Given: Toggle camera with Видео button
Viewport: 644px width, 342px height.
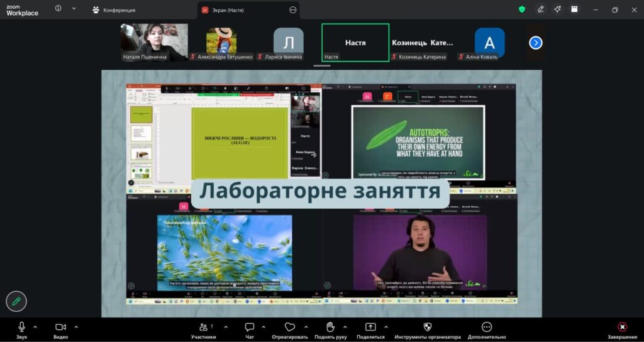Looking at the screenshot, I should coord(60,331).
